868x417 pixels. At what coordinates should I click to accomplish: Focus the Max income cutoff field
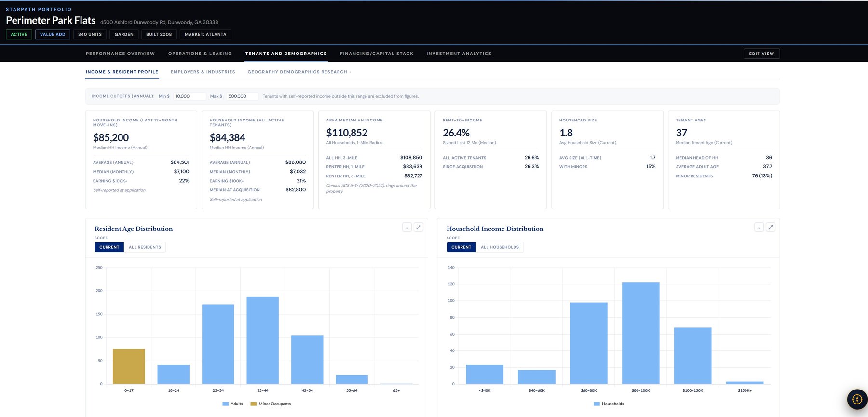[x=243, y=96]
